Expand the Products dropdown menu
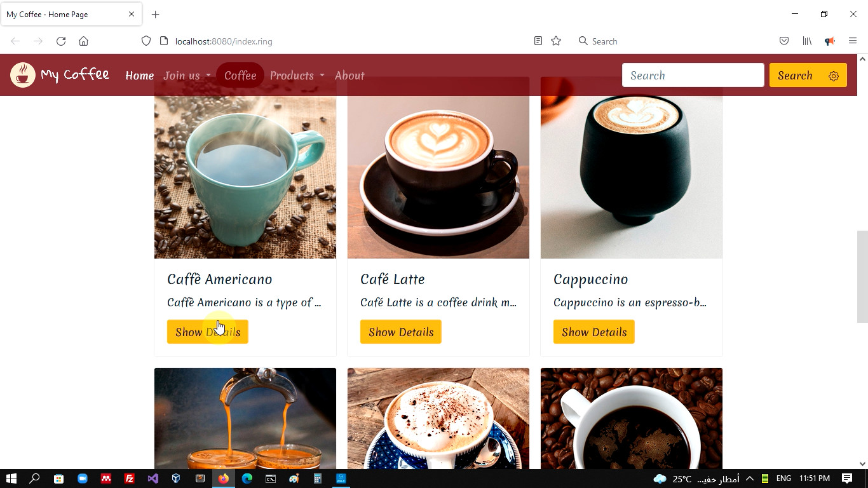Screen dimensions: 868x488 (297, 76)
